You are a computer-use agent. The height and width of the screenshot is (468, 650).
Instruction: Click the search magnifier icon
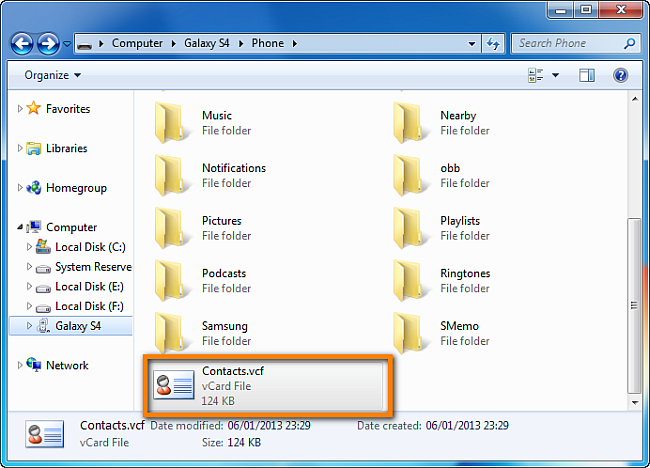coord(630,43)
